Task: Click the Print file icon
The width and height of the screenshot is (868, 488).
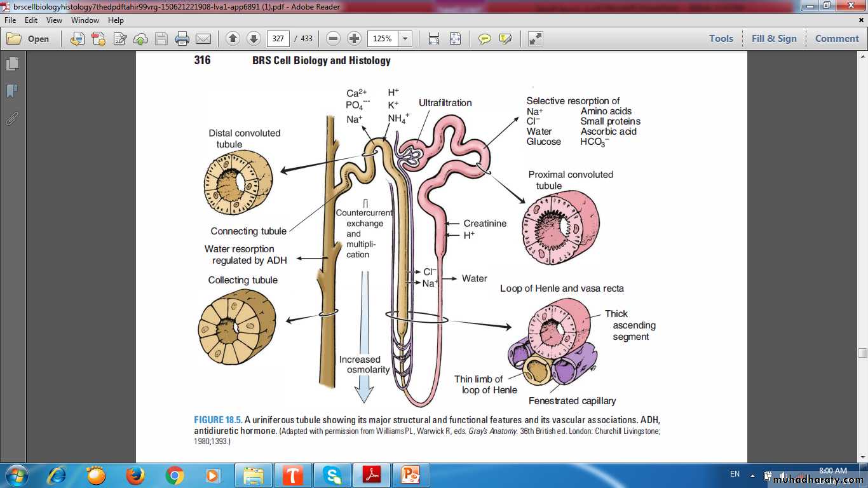Action: 182,39
